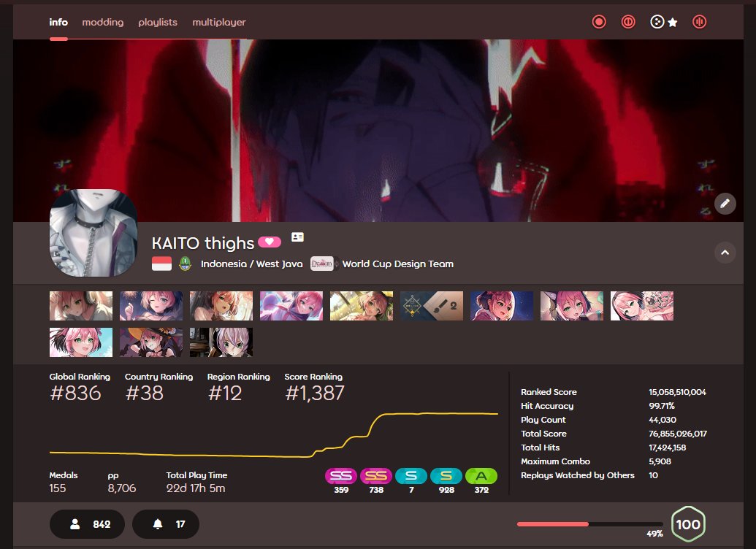
Task: Click the witch hat Halloween badge
Action: click(151, 342)
